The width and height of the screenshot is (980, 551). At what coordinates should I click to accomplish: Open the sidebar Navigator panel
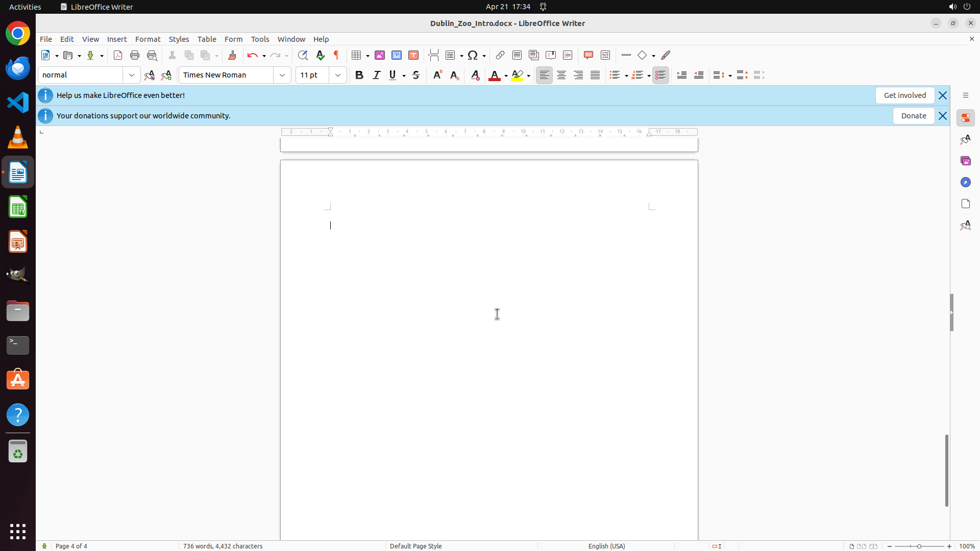click(965, 182)
